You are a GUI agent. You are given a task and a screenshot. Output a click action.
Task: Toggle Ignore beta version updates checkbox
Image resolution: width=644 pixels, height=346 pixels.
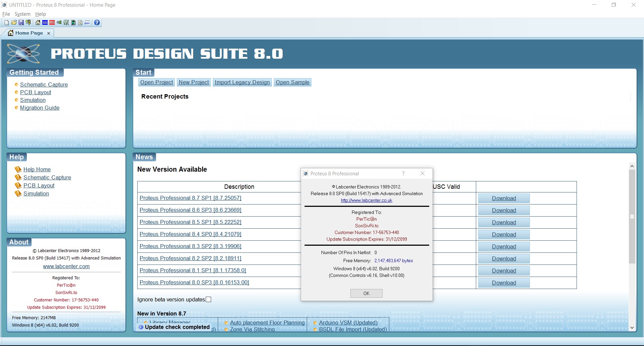click(x=208, y=299)
